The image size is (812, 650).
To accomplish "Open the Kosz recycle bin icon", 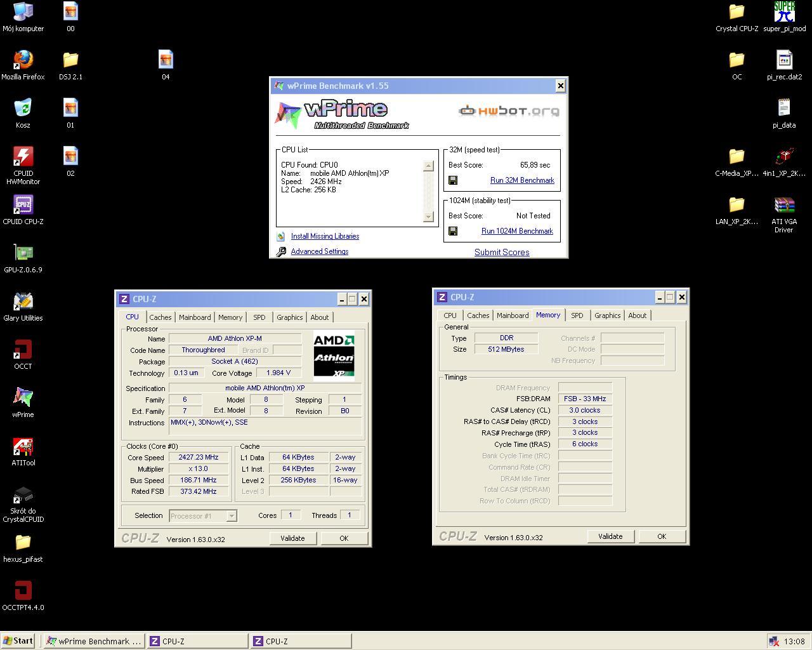I will click(x=23, y=113).
